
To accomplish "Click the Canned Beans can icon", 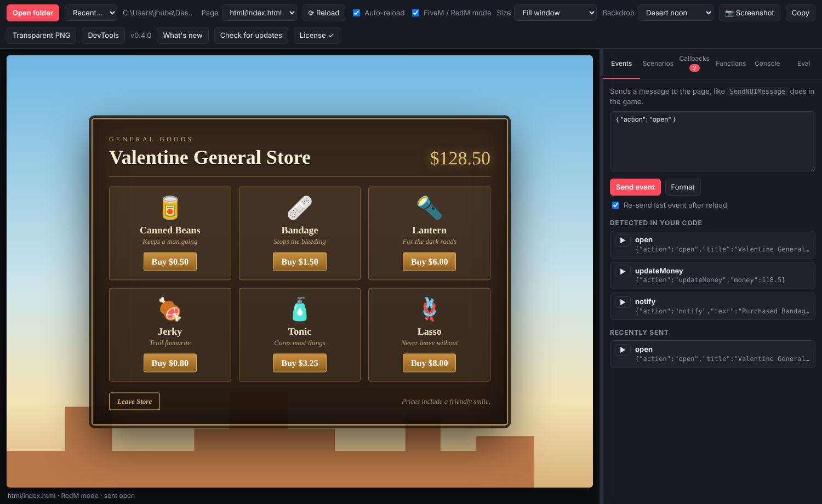I will point(170,208).
